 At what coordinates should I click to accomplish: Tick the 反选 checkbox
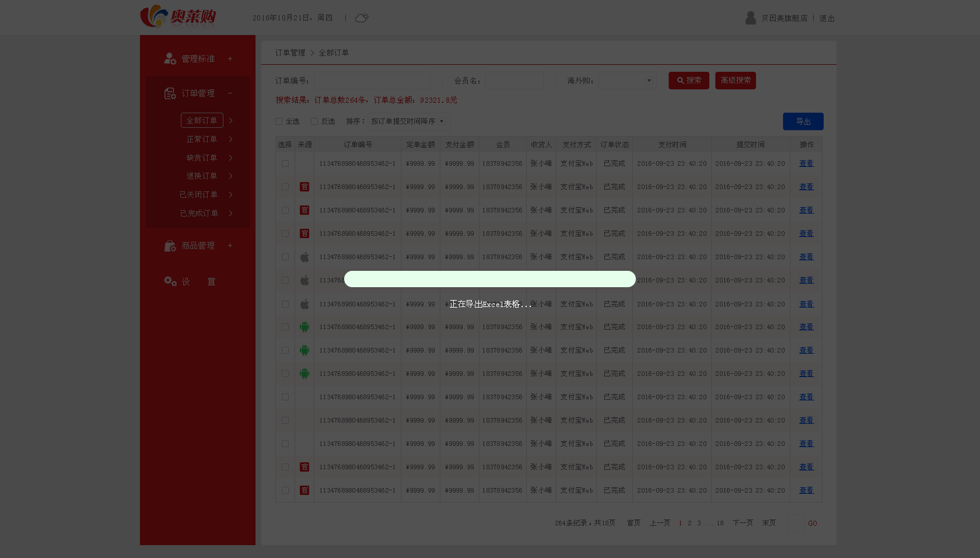point(314,121)
